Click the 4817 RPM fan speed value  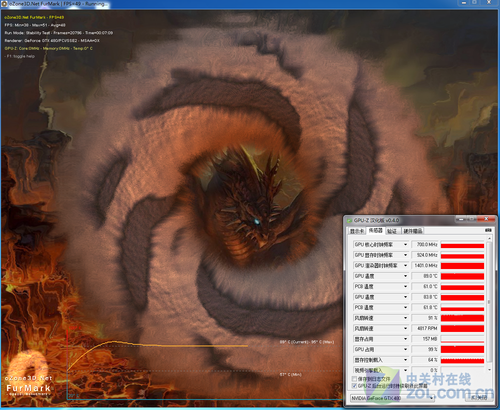pyautogui.click(x=425, y=328)
